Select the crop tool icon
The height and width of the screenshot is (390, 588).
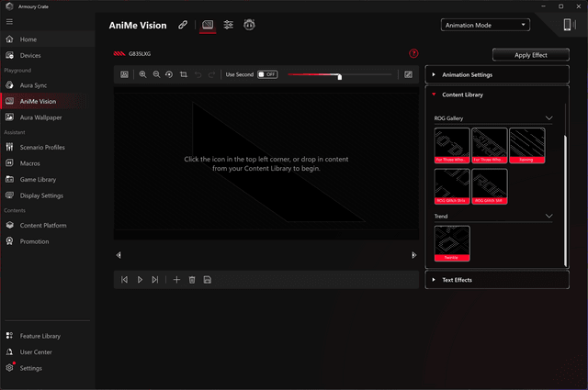(184, 74)
